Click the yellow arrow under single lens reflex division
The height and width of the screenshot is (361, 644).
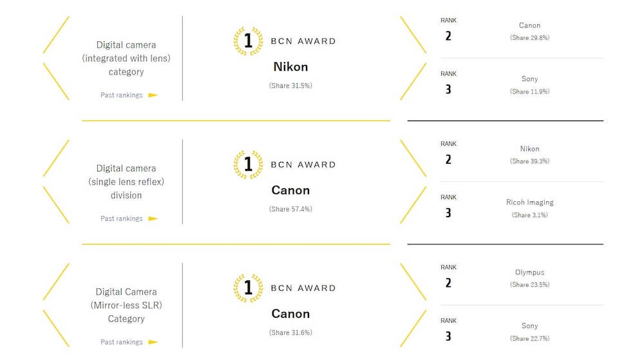(x=153, y=219)
